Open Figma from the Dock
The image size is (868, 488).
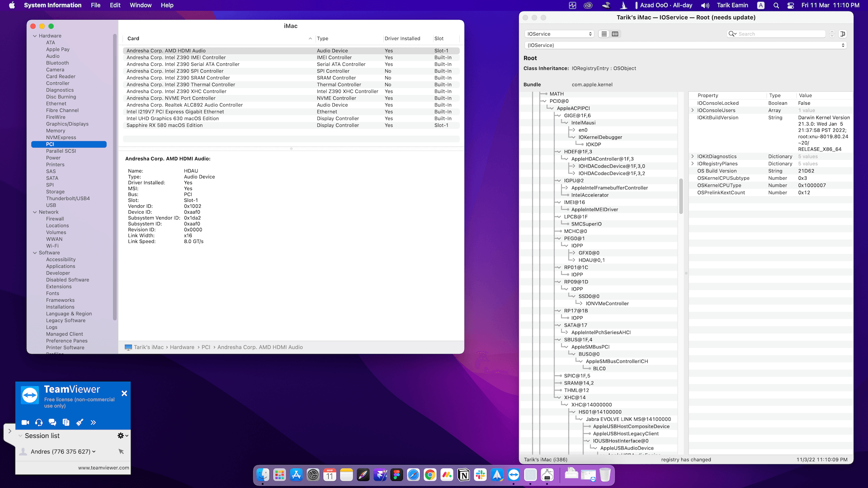(396, 475)
